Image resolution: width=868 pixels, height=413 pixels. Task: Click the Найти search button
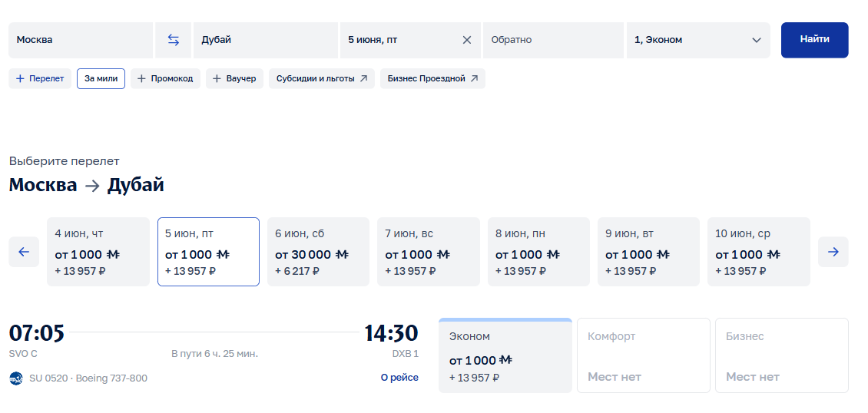(x=814, y=40)
